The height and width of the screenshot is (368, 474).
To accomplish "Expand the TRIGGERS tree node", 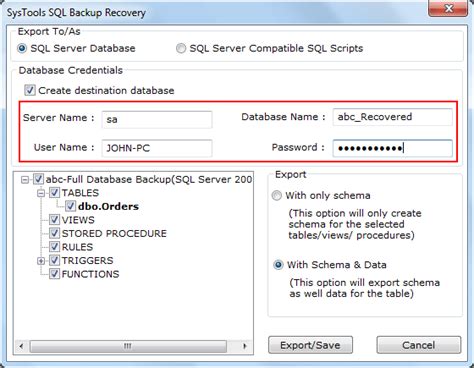I will click(x=41, y=261).
